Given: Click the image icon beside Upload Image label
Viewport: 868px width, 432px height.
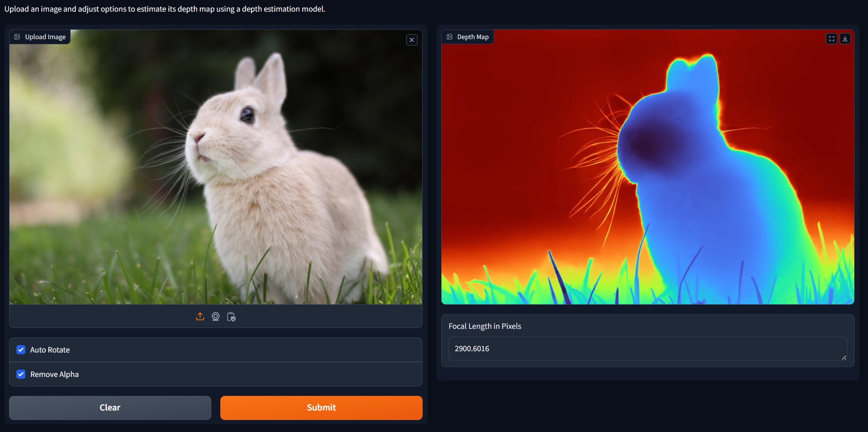Looking at the screenshot, I should (x=17, y=37).
